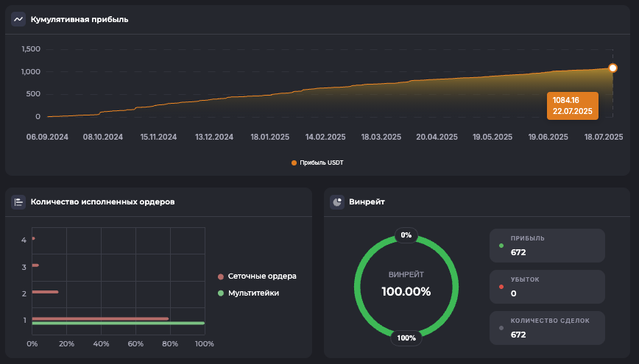Click the red grid orders bar at level 2
This screenshot has height=364, width=639.
pos(45,292)
